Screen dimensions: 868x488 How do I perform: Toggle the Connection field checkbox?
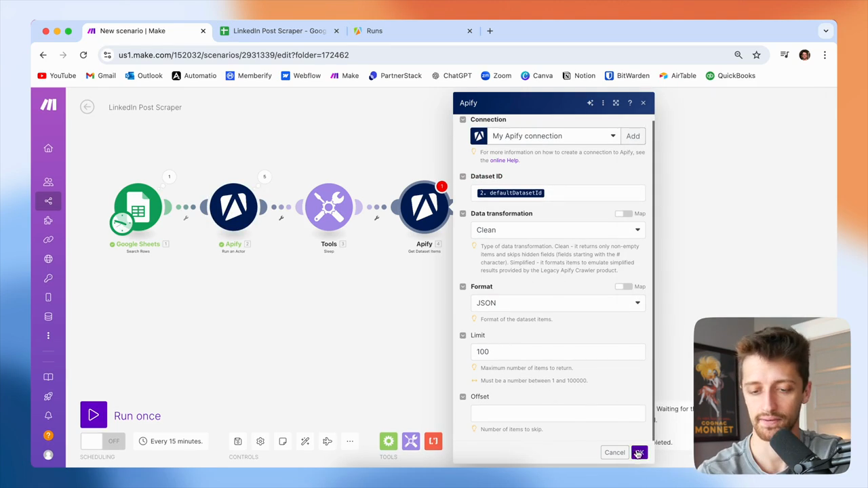[x=463, y=119]
